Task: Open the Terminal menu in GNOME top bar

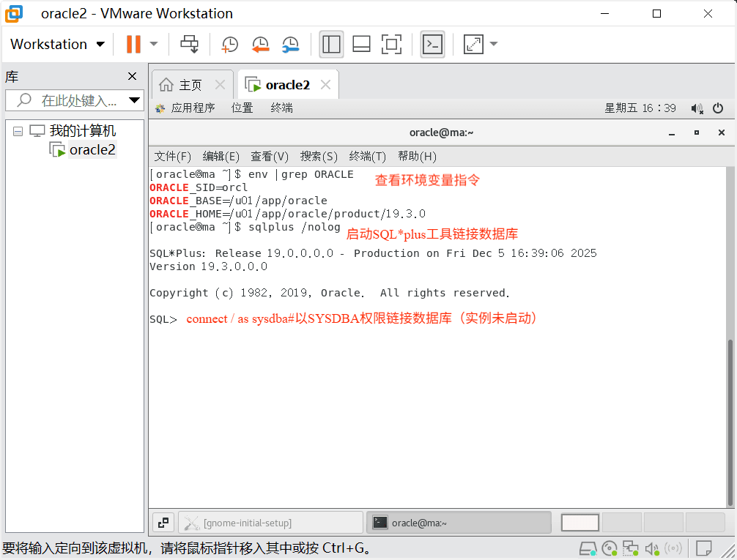Action: (x=281, y=108)
